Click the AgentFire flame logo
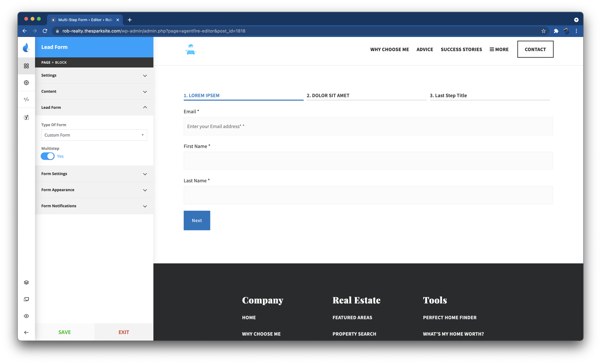The width and height of the screenshot is (601, 364). click(x=27, y=47)
